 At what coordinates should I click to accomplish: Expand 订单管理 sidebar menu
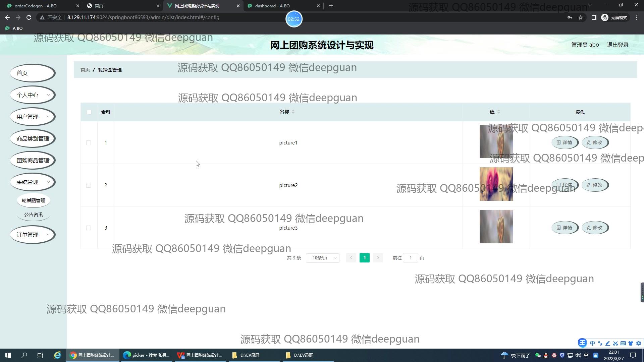pos(33,235)
